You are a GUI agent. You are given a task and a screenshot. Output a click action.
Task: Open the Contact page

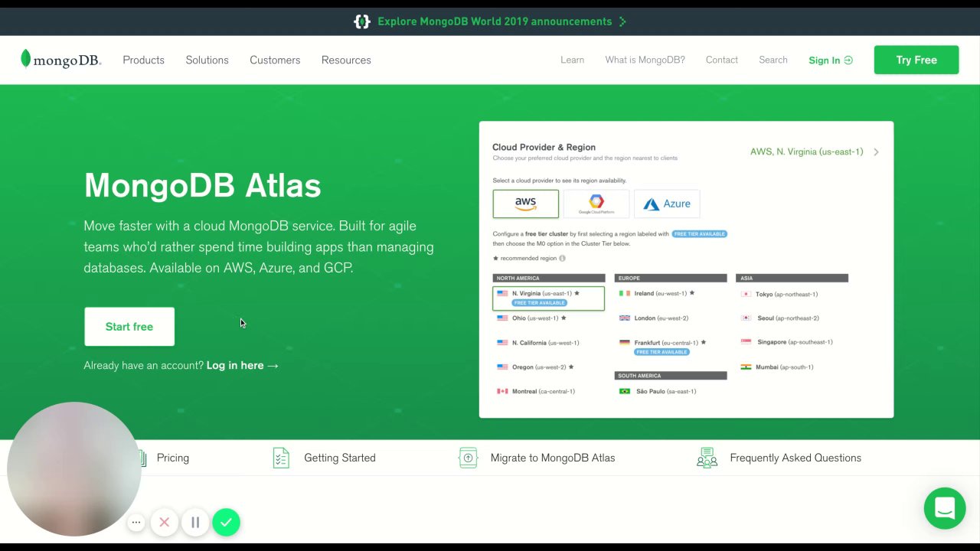click(722, 60)
